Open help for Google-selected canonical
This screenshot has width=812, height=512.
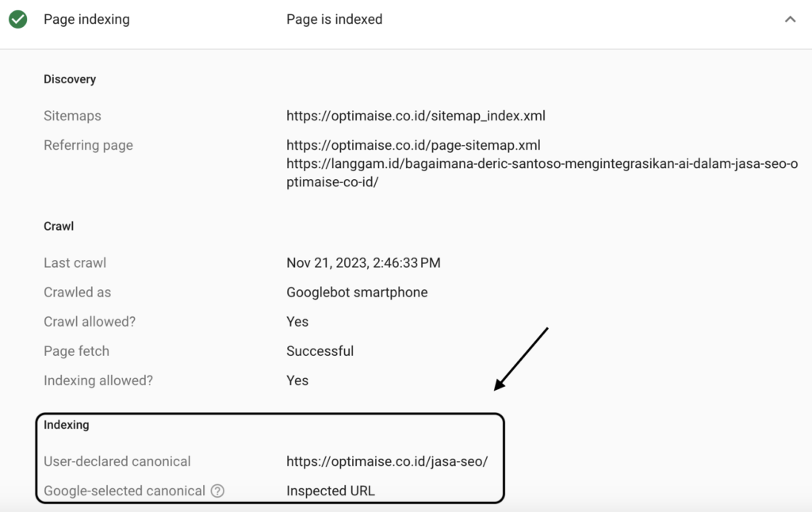tap(217, 491)
